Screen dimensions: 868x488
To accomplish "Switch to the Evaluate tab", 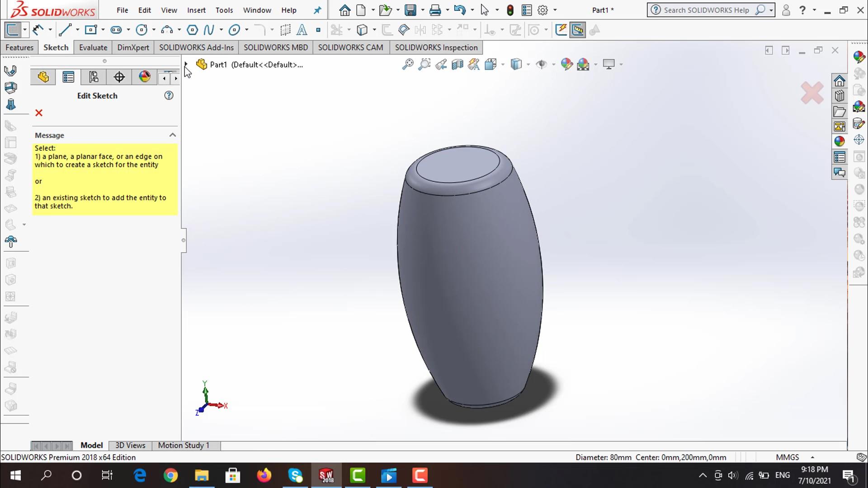I will coord(93,47).
